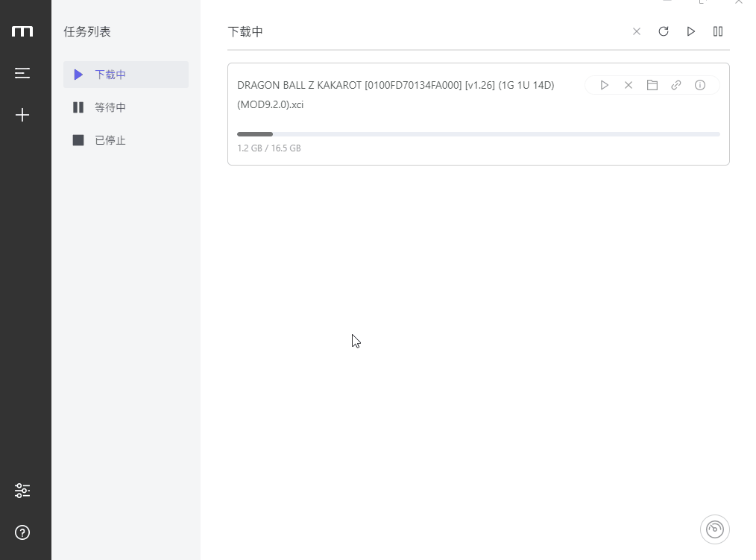Delete selected tasks with header X icon

[637, 31]
